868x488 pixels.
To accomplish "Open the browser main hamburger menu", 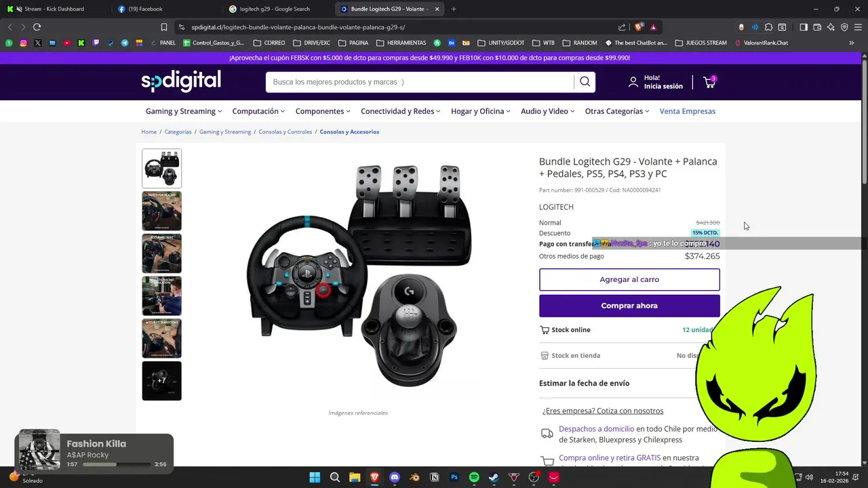I will click(858, 27).
